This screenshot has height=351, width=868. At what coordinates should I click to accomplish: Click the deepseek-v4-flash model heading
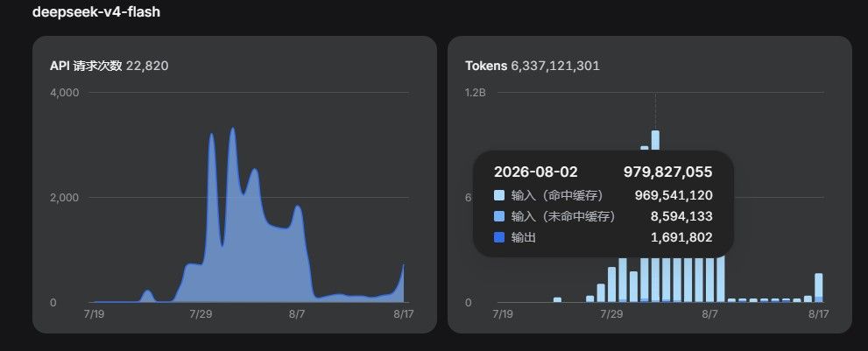click(x=96, y=11)
